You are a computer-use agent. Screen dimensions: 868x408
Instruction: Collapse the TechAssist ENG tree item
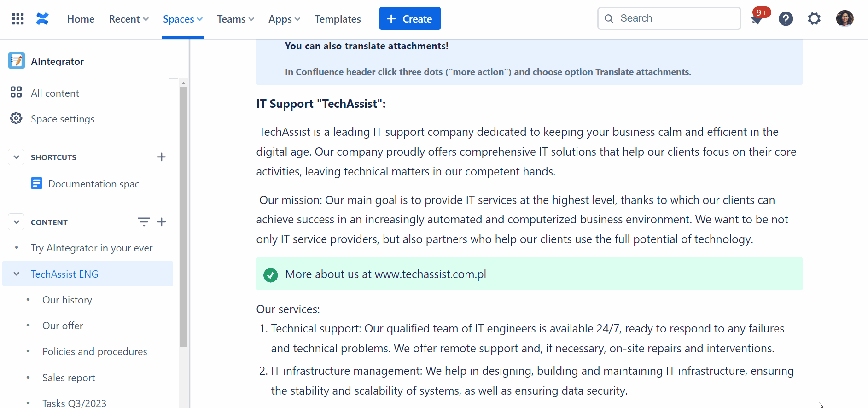[17, 274]
